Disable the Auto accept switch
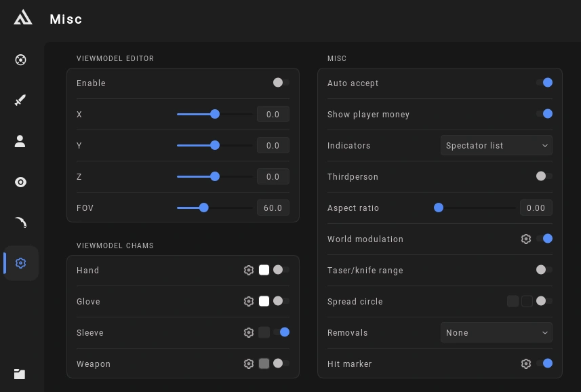The width and height of the screenshot is (581, 392). [544, 83]
